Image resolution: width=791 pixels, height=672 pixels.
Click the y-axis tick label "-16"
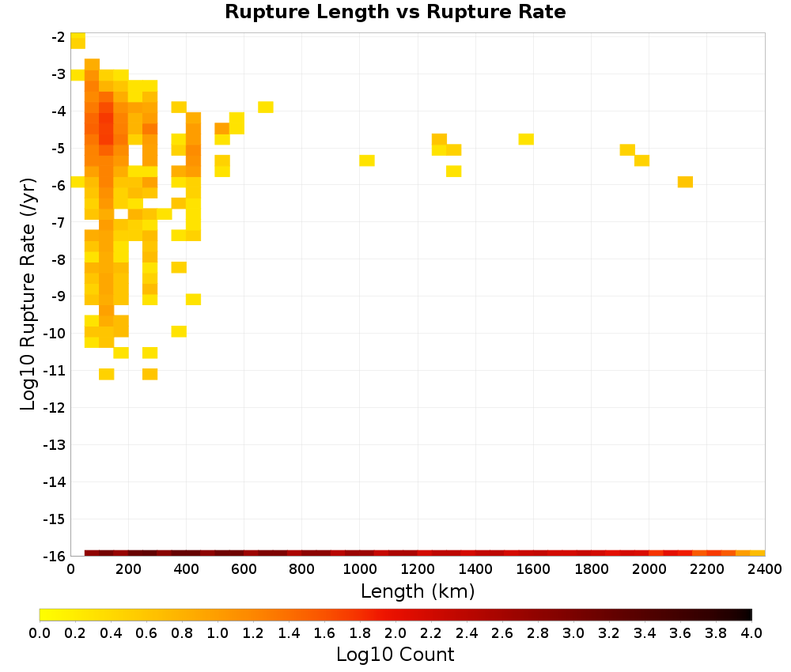pos(55,556)
